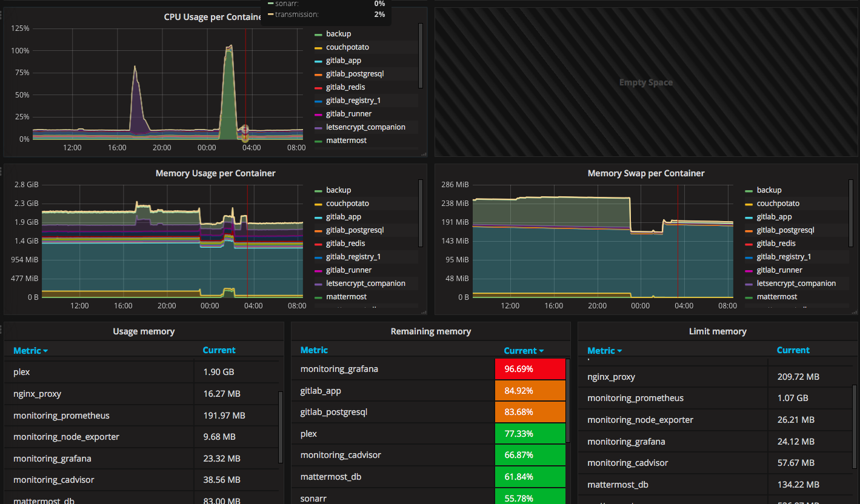This screenshot has height=504, width=860.
Task: Toggle gitlab_runner in CPU Usage legend
Action: click(348, 113)
